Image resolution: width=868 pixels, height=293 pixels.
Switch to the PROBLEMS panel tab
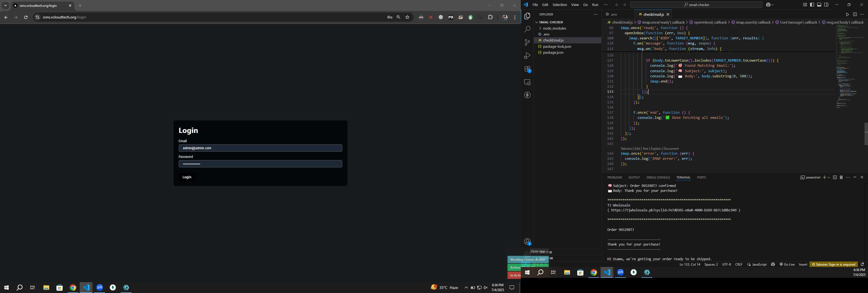coord(615,178)
